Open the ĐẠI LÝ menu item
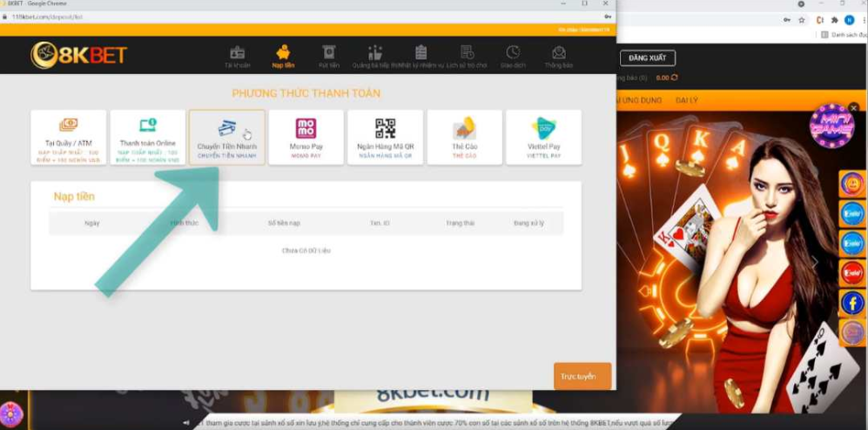Screen dimensions: 868x430 click(687, 101)
